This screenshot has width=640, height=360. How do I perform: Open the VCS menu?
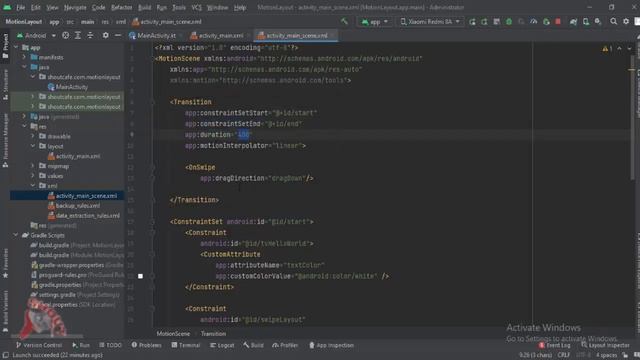tap(196, 7)
